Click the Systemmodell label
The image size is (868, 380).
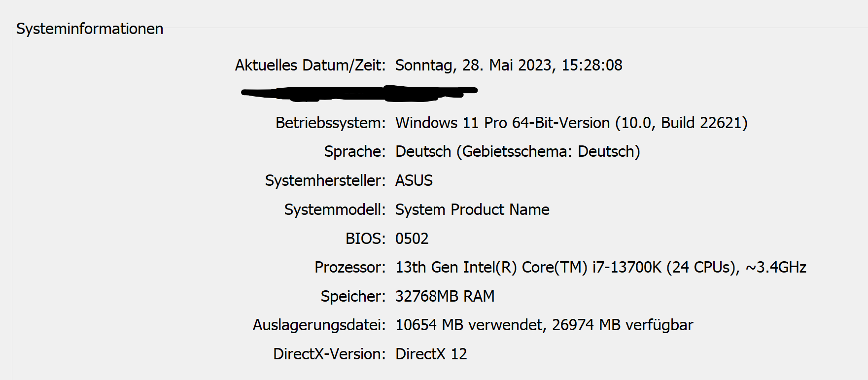point(334,209)
